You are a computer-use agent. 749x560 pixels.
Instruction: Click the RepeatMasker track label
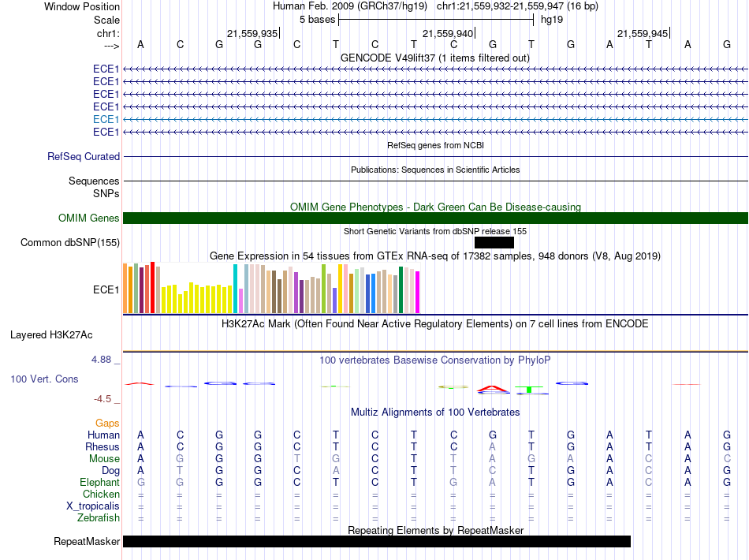(87, 542)
